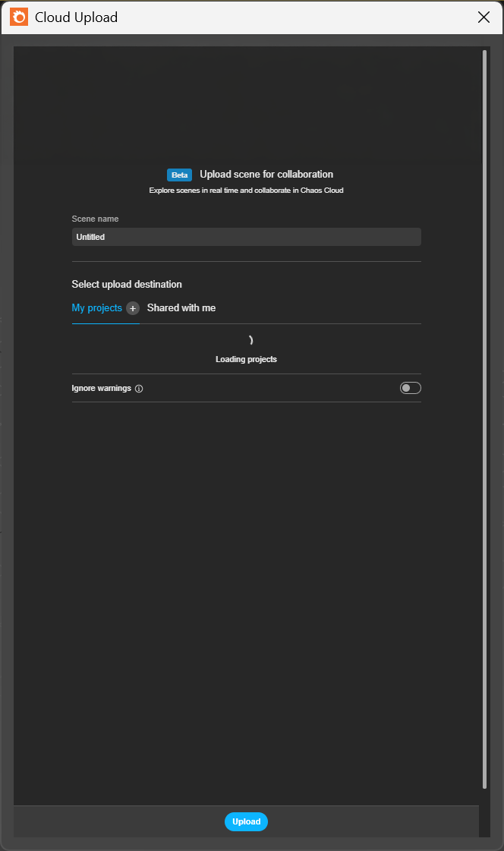
Task: Close the Cloud Upload dialog
Action: point(484,17)
